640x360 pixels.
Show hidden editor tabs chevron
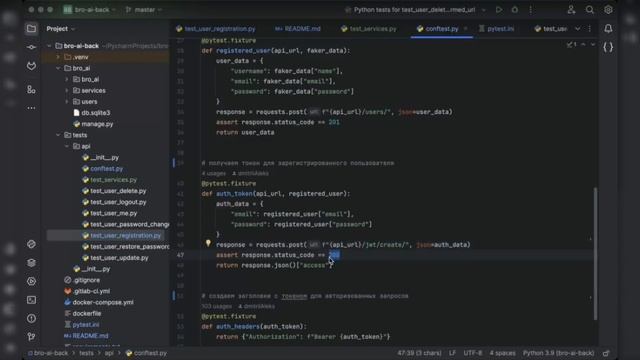(578, 29)
